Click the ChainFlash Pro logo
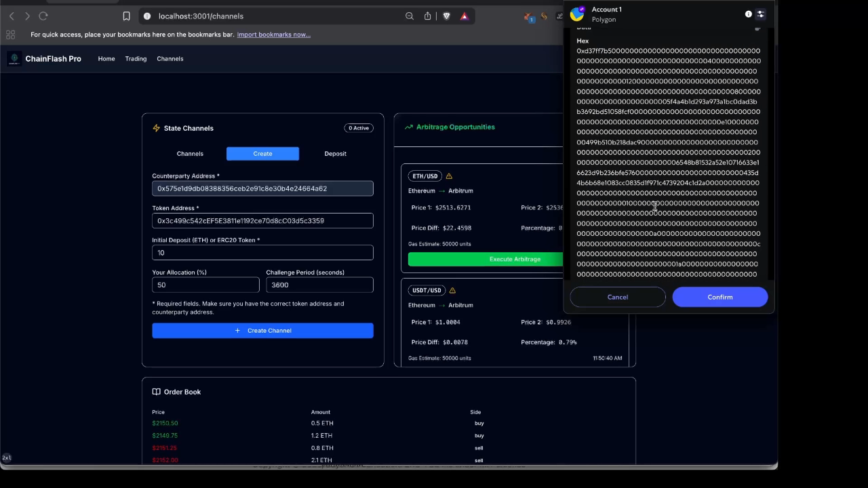 click(x=14, y=59)
